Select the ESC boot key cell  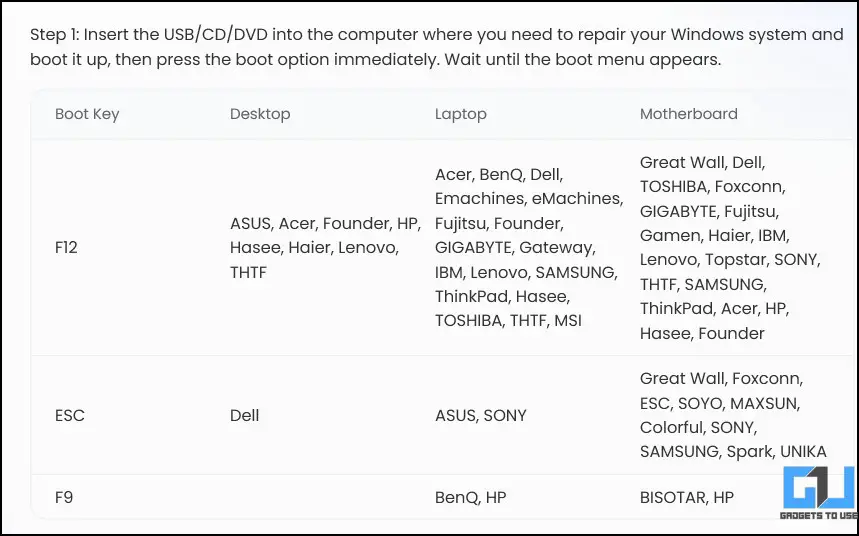[70, 415]
